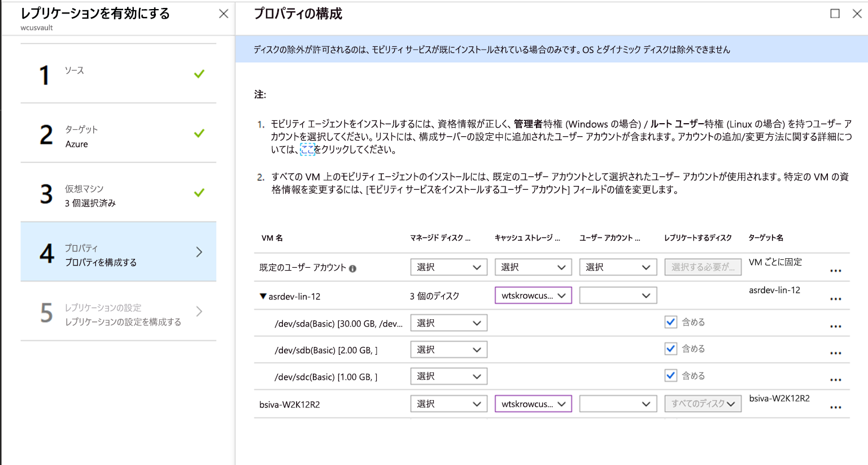Click the ターゲット名 column header
The image size is (868, 465).
point(766,238)
